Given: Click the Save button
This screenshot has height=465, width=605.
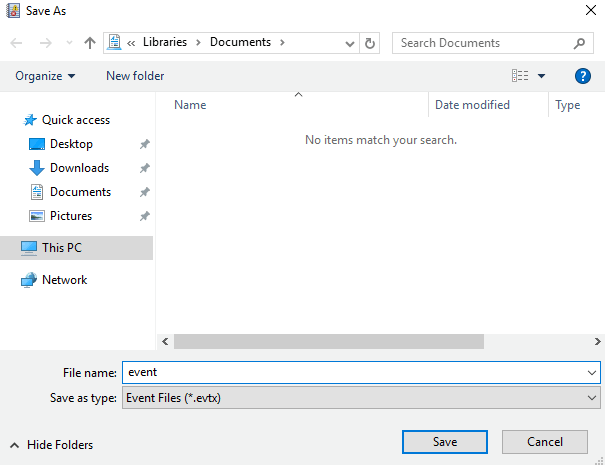Looking at the screenshot, I should (x=445, y=442).
